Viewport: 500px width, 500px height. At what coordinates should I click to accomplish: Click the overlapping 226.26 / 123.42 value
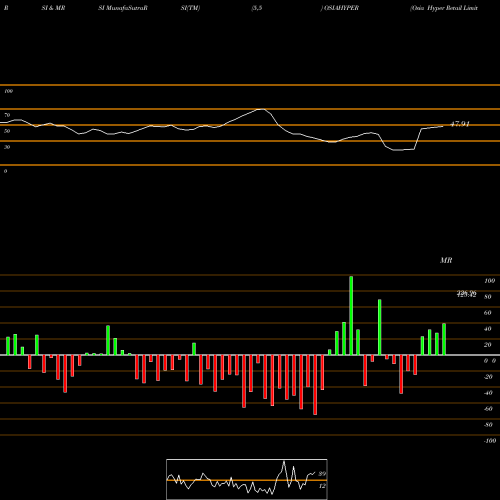466,294
